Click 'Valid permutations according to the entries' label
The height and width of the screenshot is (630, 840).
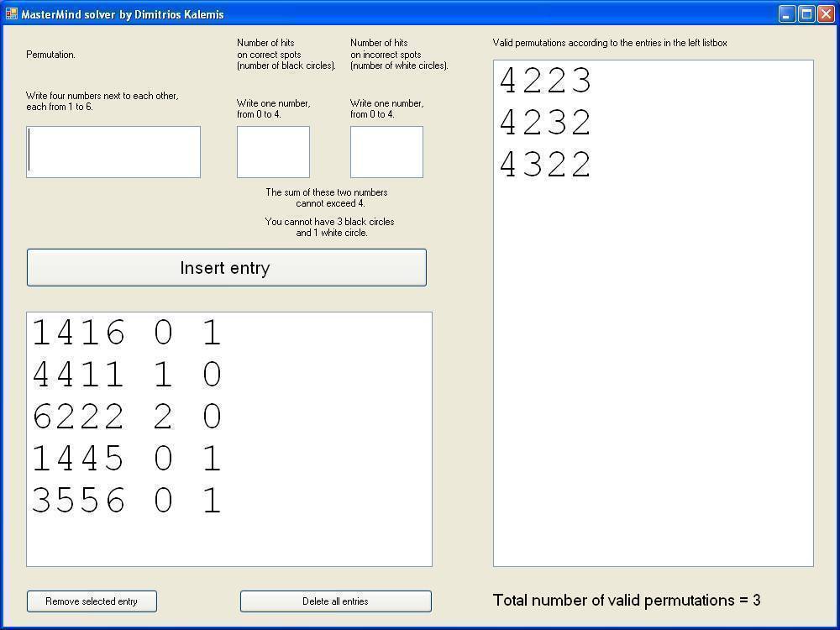tap(610, 43)
